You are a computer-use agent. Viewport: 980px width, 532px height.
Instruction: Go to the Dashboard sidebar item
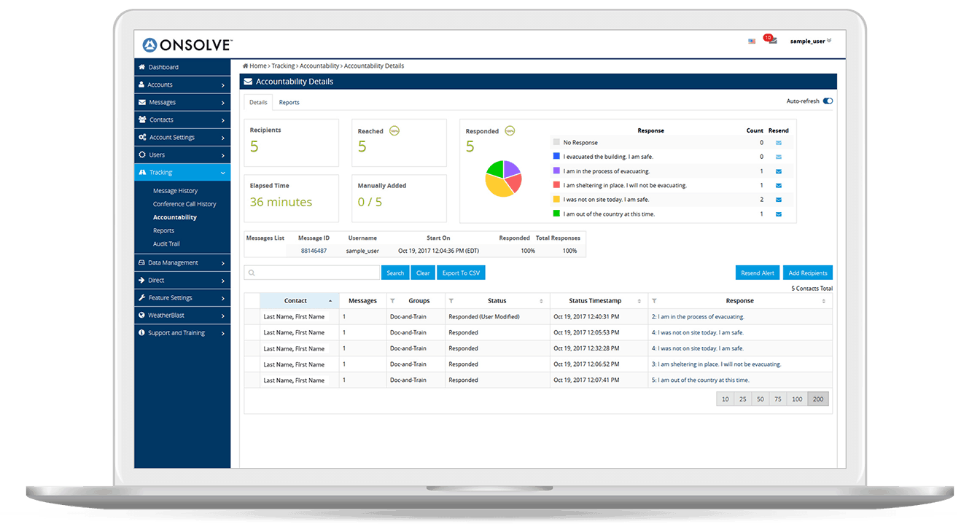point(182,68)
